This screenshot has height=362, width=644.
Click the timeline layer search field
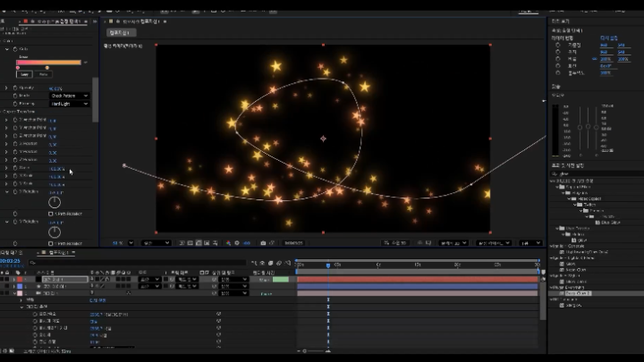[x=137, y=263]
